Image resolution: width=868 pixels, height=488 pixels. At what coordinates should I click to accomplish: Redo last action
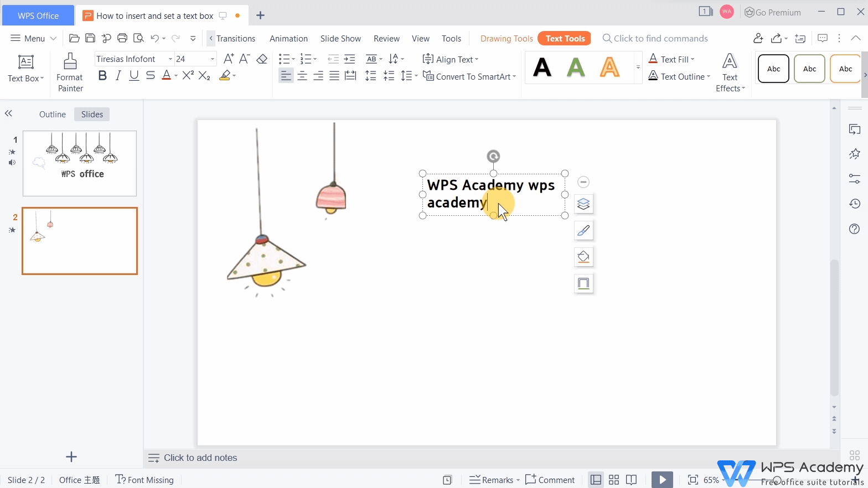(175, 38)
